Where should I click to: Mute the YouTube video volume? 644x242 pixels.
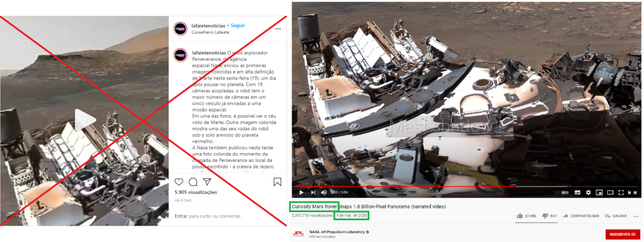(x=324, y=192)
